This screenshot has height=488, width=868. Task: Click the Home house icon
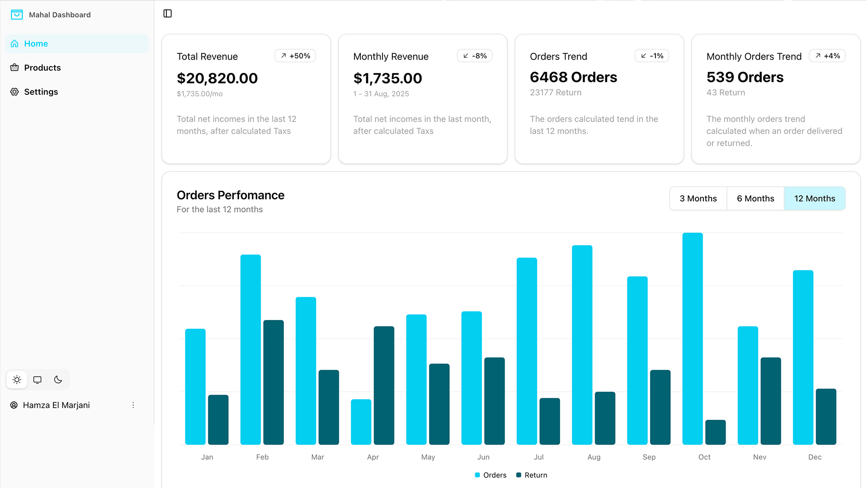14,44
